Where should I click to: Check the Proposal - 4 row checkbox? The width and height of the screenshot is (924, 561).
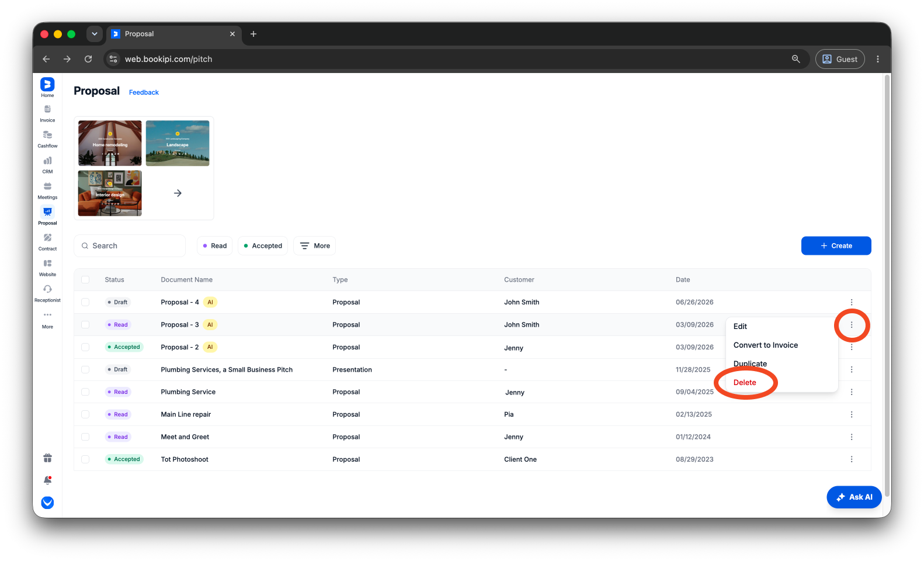tap(85, 302)
